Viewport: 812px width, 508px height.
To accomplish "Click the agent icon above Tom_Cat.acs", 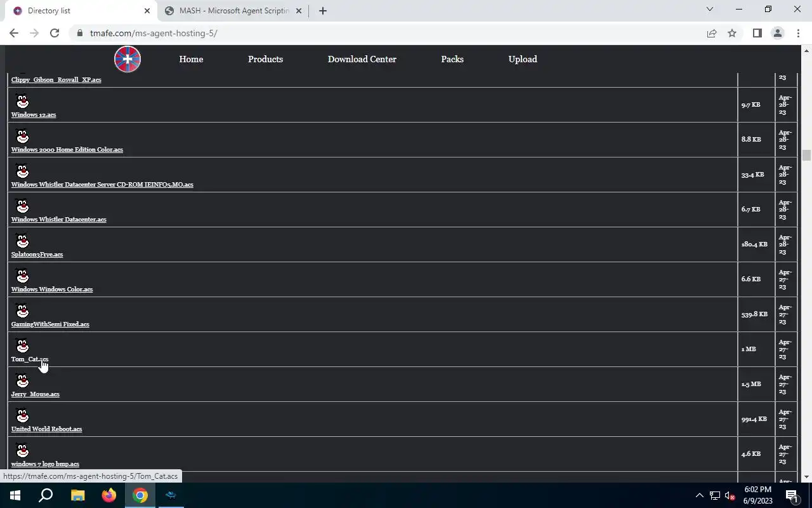I will (x=22, y=346).
